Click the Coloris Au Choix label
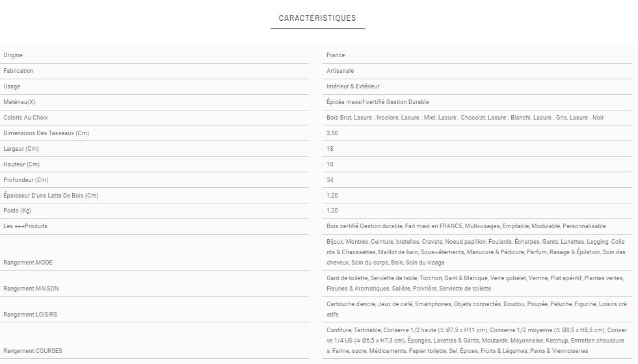The image size is (638, 364). click(26, 118)
